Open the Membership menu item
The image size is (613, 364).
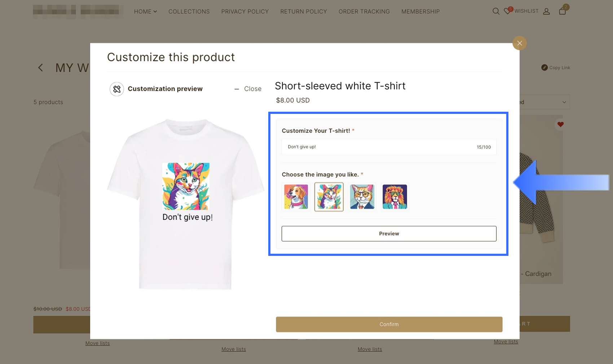(420, 12)
